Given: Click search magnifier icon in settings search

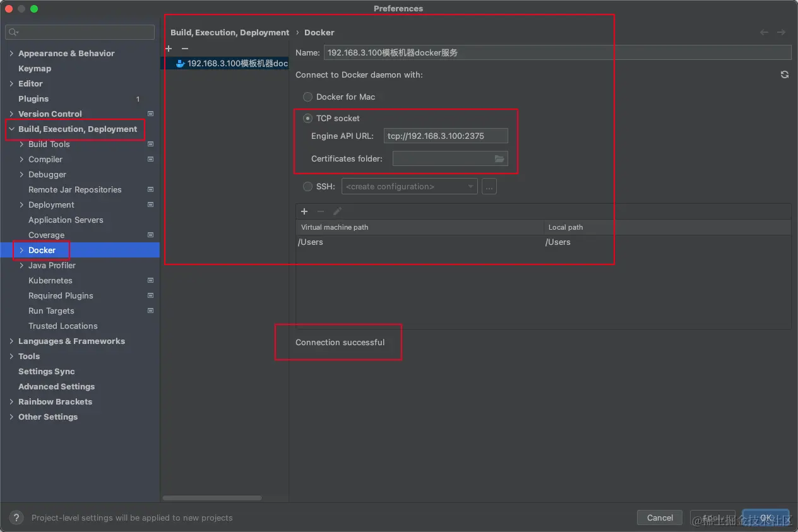Looking at the screenshot, I should [x=14, y=32].
